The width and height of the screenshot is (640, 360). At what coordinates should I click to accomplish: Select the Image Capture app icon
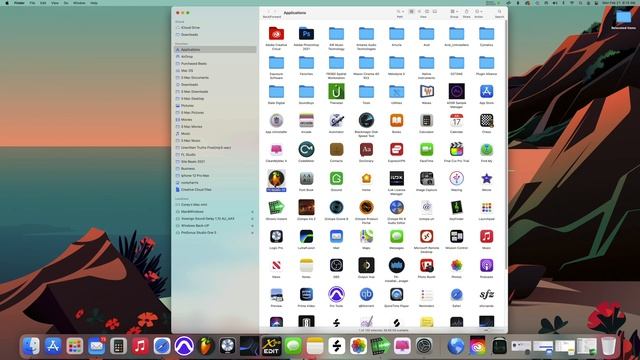[x=427, y=178]
